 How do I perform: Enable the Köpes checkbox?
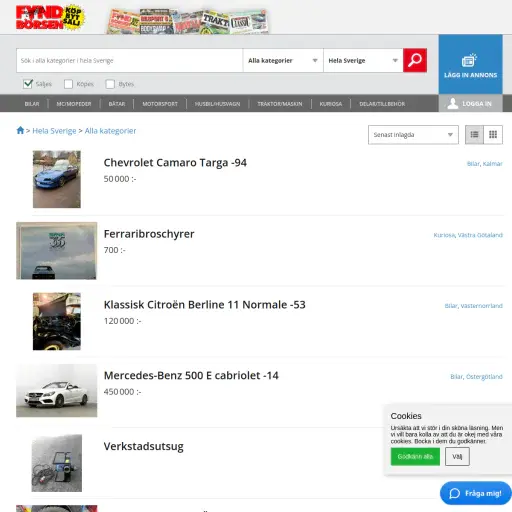point(68,84)
